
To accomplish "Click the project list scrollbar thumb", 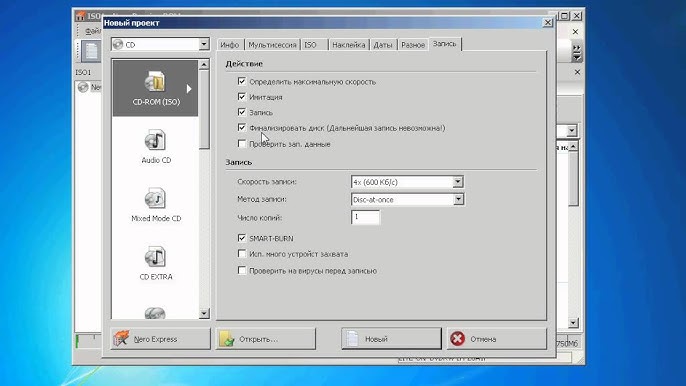I will [204, 109].
